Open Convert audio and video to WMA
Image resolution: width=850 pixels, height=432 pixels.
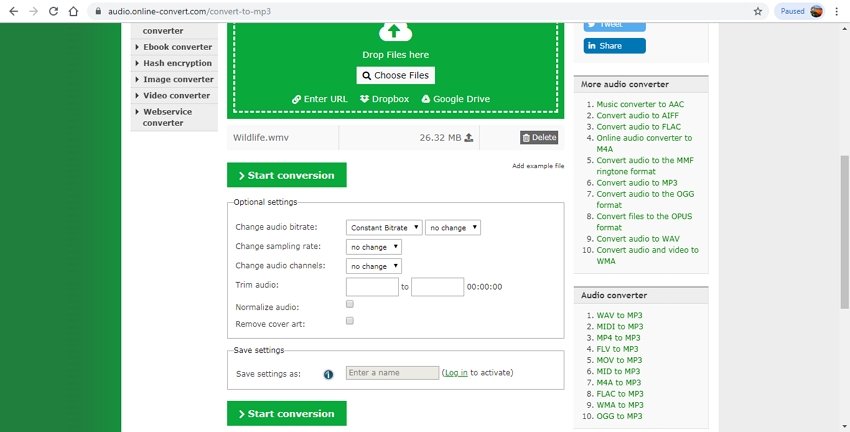[647, 255]
